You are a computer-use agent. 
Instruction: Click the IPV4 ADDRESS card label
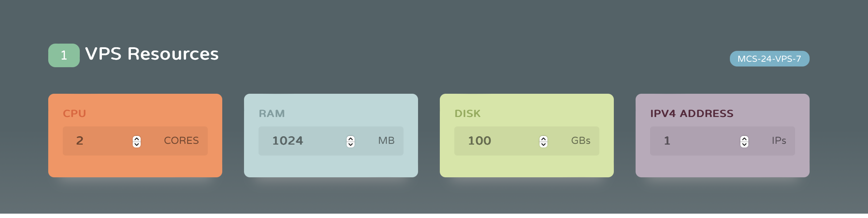pyautogui.click(x=691, y=114)
